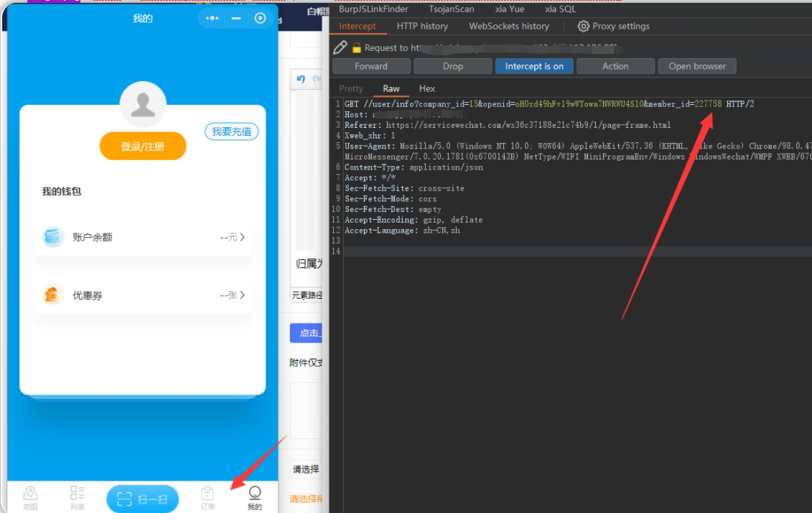Expand the 账户余额 row chevron
812x513 pixels.
(242, 237)
